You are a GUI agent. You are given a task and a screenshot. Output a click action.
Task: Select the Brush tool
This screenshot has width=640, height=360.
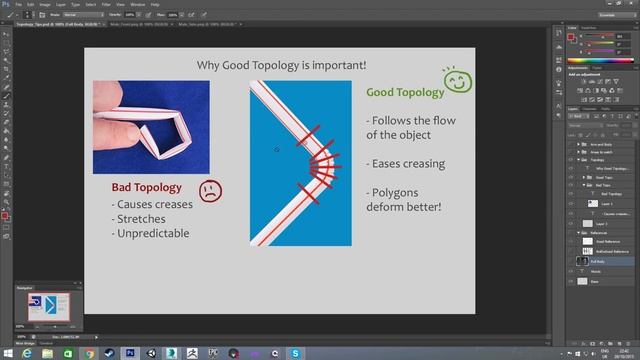6,96
